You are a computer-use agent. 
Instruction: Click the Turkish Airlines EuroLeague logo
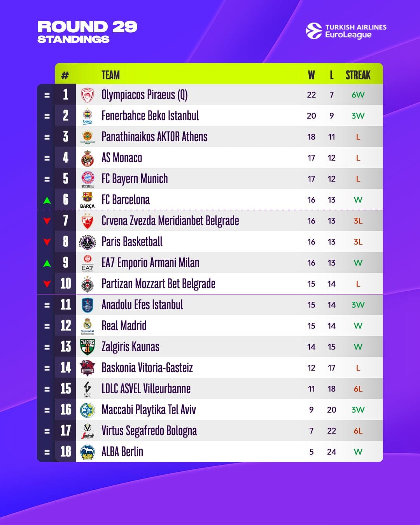[346, 31]
